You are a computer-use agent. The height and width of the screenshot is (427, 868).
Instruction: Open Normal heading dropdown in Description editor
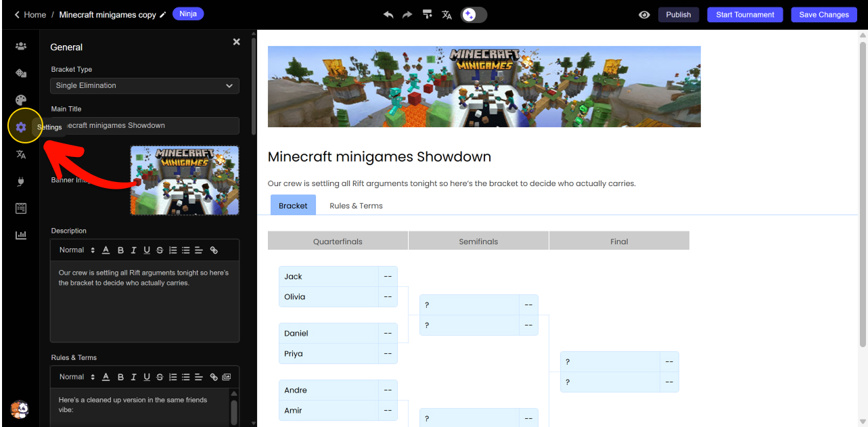coord(76,250)
